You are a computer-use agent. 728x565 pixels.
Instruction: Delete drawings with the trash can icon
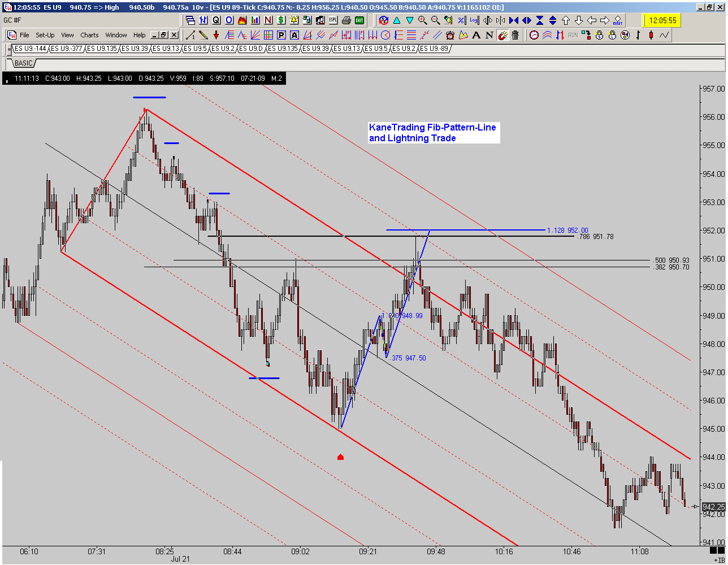coord(515,35)
